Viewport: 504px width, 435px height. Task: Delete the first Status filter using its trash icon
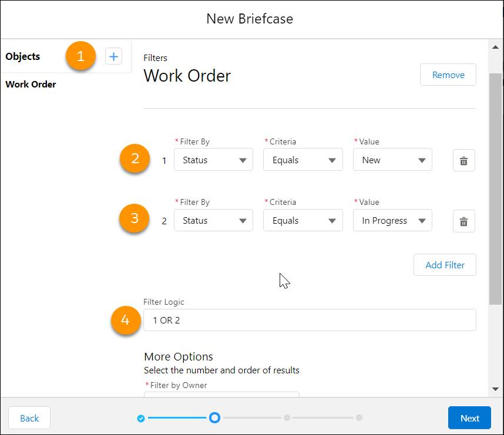coord(463,160)
